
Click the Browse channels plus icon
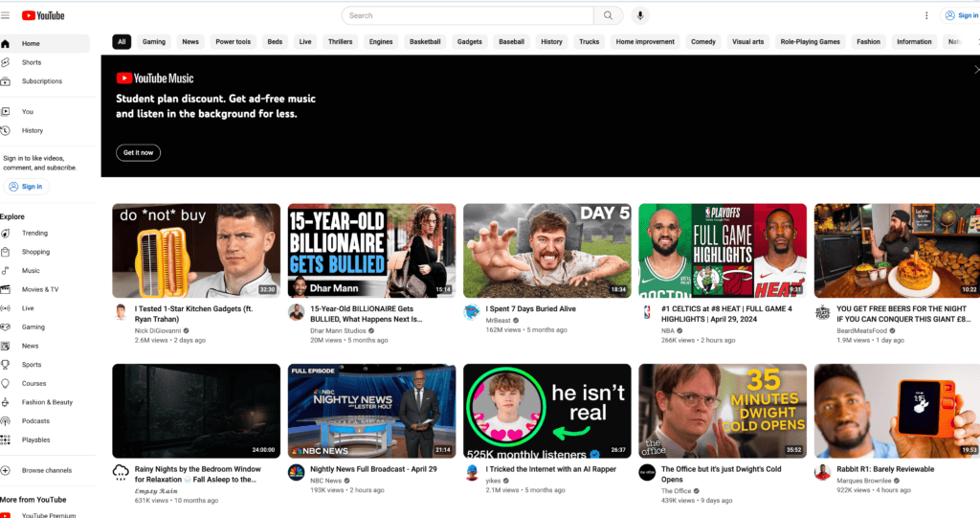6,470
